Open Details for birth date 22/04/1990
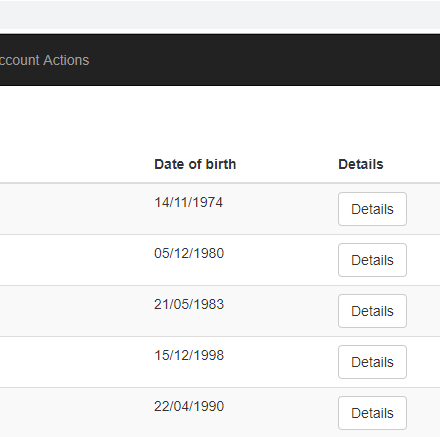 click(x=372, y=413)
